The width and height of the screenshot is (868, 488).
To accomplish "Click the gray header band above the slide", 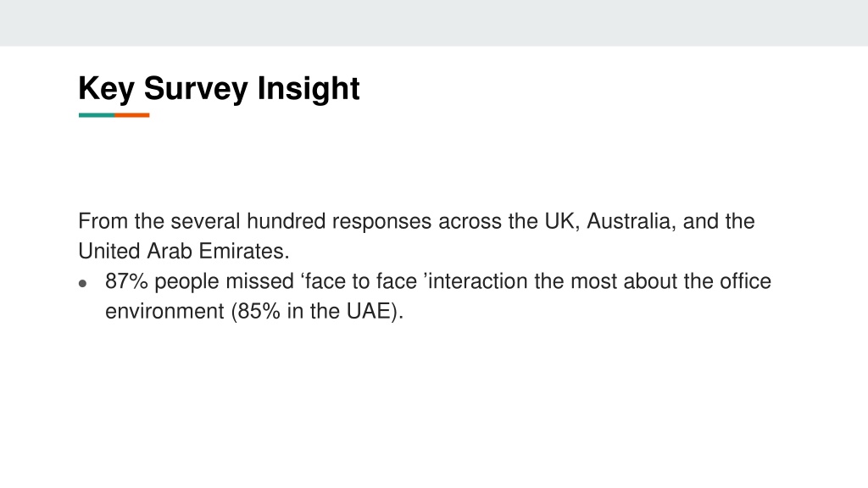I will [x=434, y=23].
